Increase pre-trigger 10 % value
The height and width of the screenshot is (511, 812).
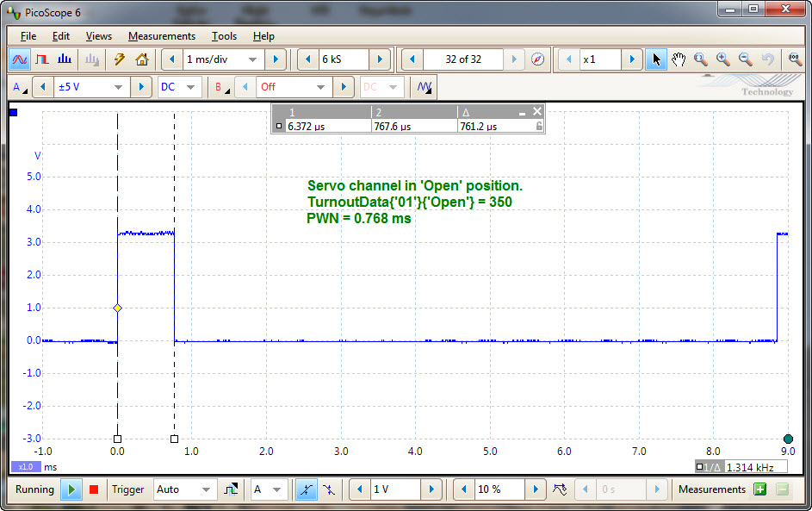(x=536, y=489)
